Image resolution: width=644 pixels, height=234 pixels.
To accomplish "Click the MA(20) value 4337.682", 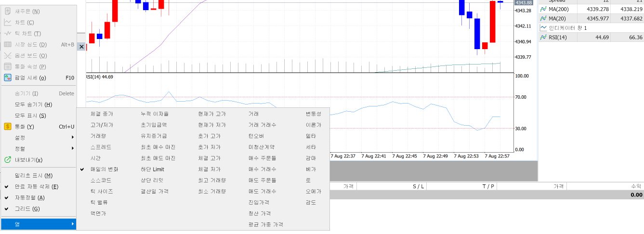I will [631, 18].
